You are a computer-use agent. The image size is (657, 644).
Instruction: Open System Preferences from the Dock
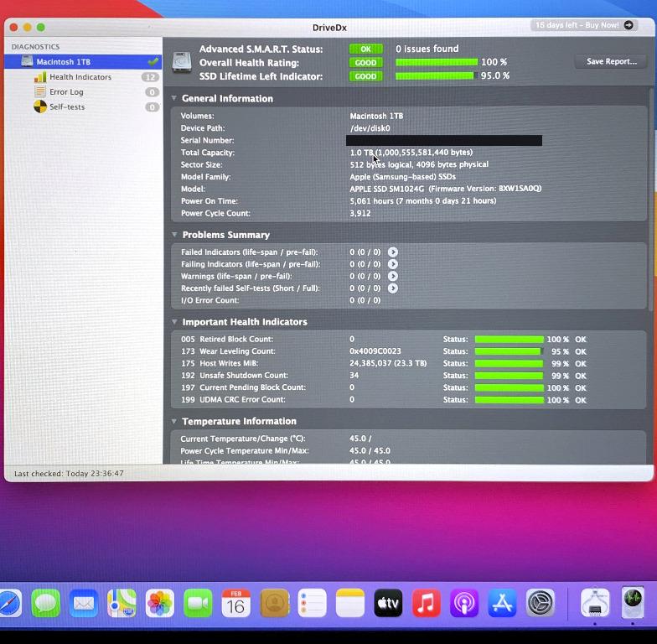pos(541,603)
